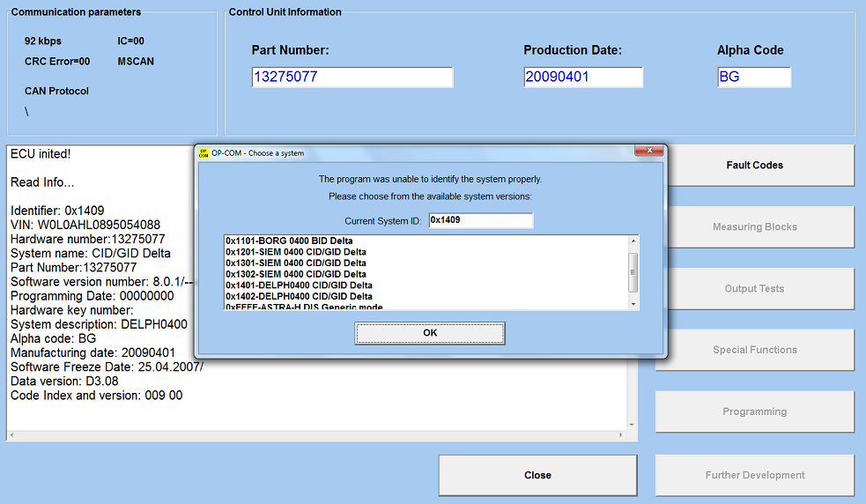Open Measuring Blocks
This screenshot has height=504, width=866.
pos(754,227)
